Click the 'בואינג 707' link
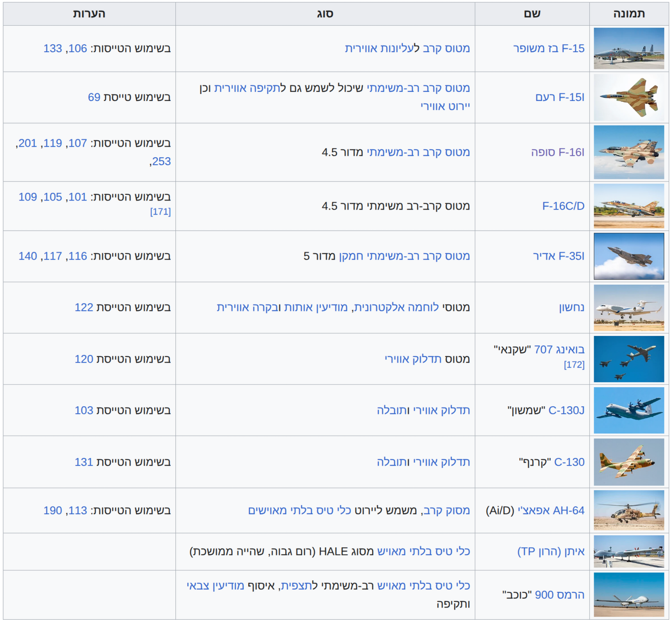The width and height of the screenshot is (672, 620). 560,349
